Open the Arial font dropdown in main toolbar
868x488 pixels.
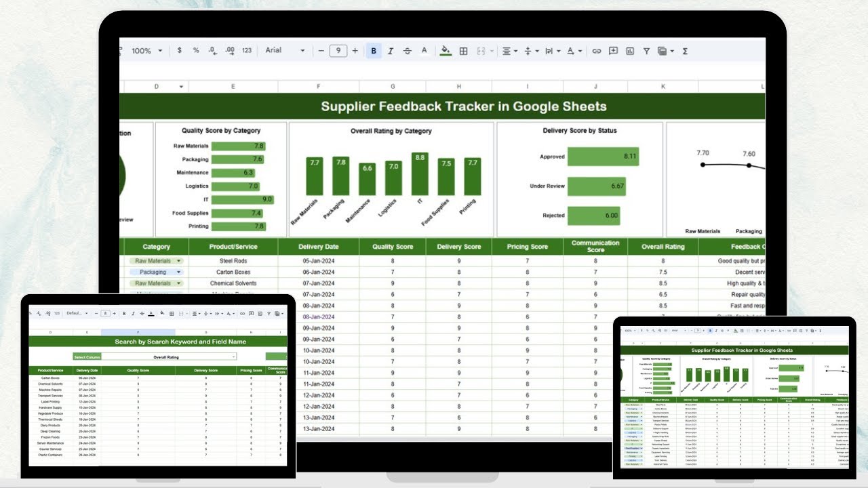coord(285,51)
